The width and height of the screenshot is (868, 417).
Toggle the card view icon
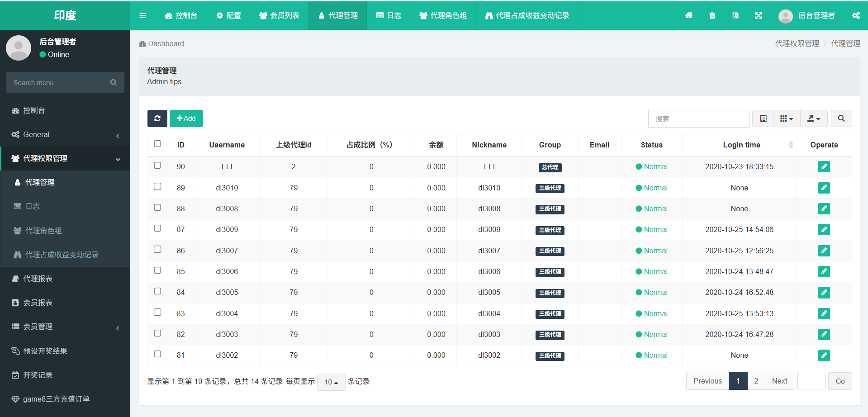[763, 118]
